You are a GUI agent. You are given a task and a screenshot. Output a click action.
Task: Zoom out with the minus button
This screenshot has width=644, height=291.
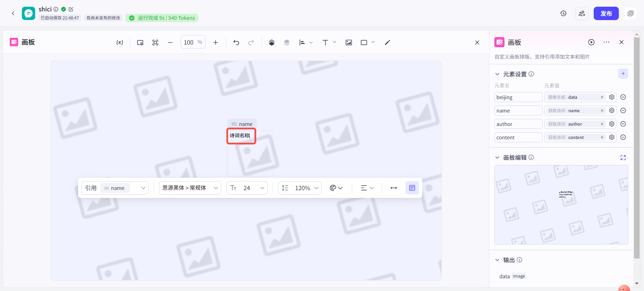tap(170, 43)
